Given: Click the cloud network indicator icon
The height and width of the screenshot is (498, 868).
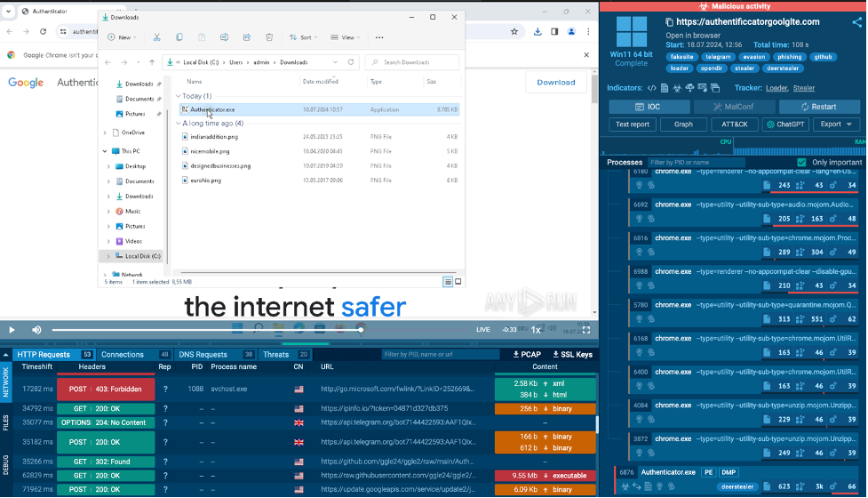Looking at the screenshot, I should 689,88.
